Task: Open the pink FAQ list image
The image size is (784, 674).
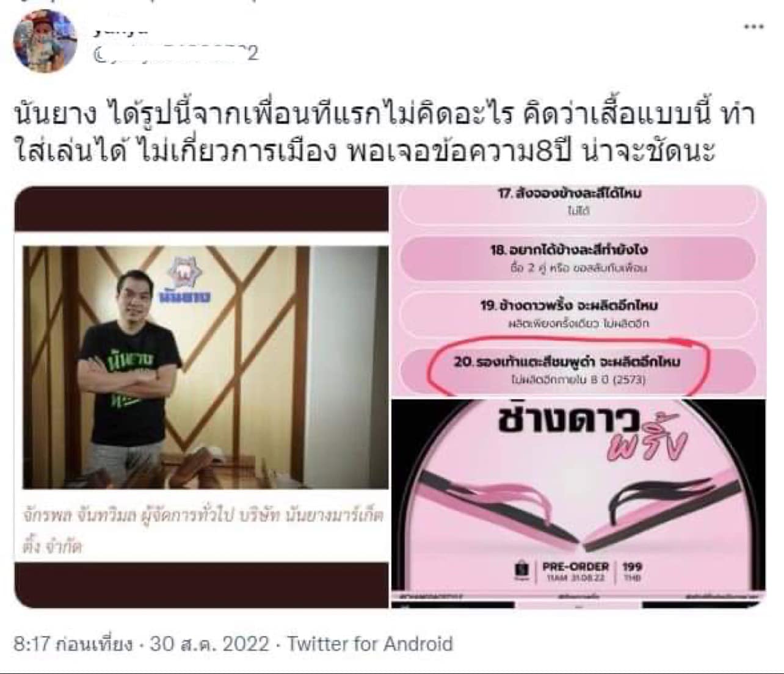Action: (x=578, y=291)
